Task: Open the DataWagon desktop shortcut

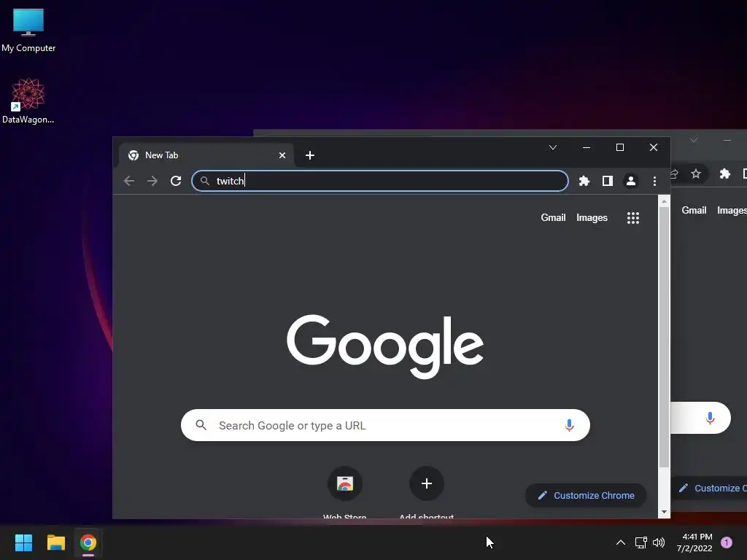Action: click(x=28, y=101)
